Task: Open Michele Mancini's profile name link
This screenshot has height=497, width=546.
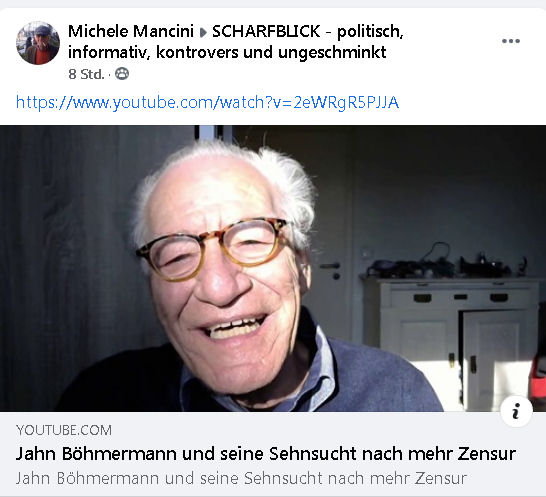Action: [131, 31]
